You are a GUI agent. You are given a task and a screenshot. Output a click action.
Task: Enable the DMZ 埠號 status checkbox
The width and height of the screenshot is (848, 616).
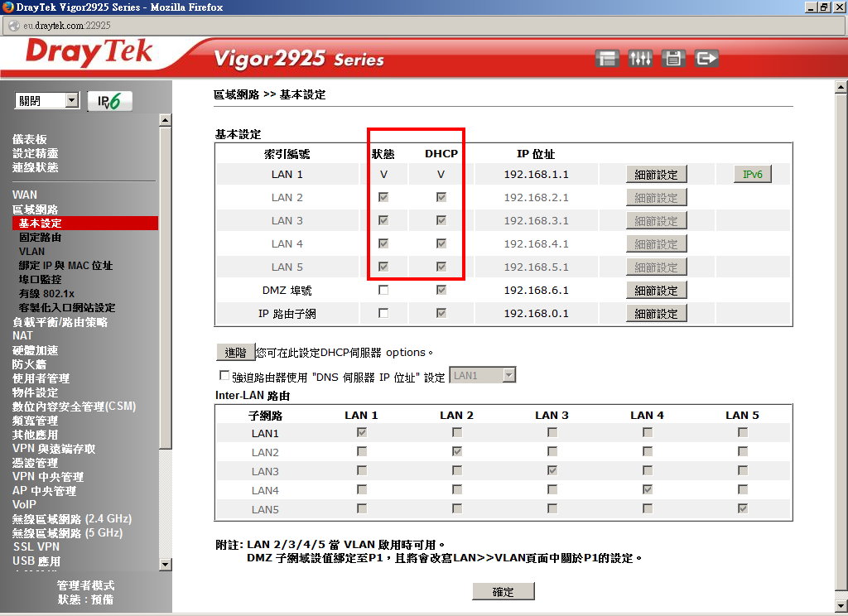tap(383, 291)
